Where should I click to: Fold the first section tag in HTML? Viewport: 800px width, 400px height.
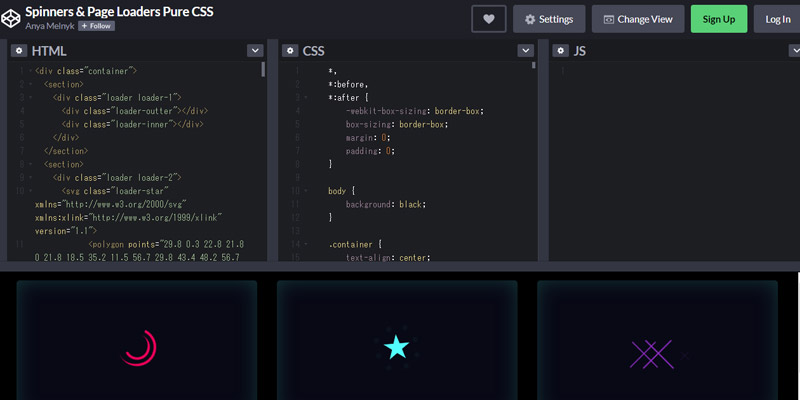[30, 85]
